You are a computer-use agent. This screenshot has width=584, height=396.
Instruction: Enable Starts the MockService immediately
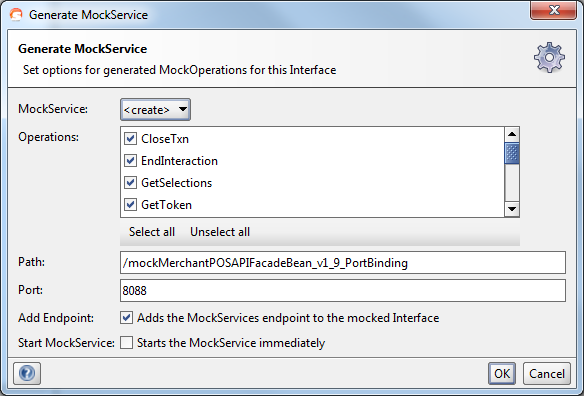126,343
